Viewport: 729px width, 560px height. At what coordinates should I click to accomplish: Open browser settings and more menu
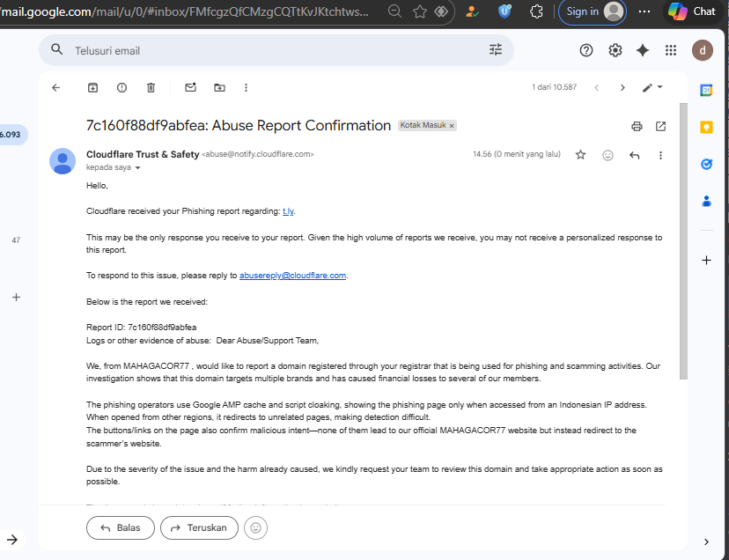tap(644, 11)
